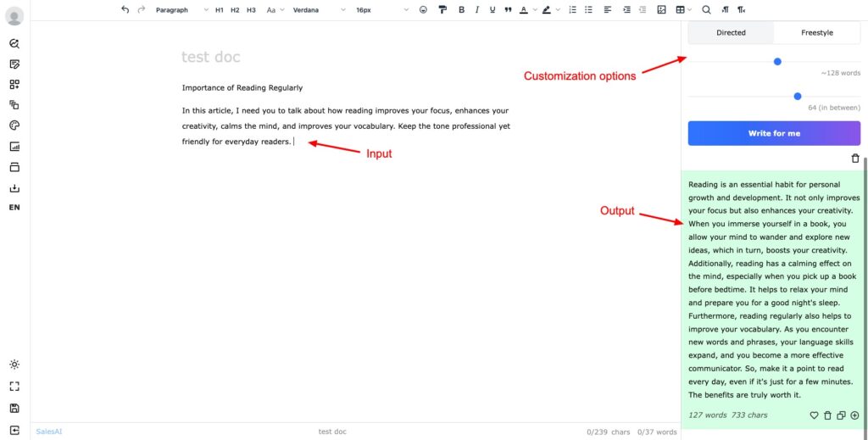This screenshot has width=868, height=440.
Task: Favorite the generated output with heart
Action: pos(815,415)
